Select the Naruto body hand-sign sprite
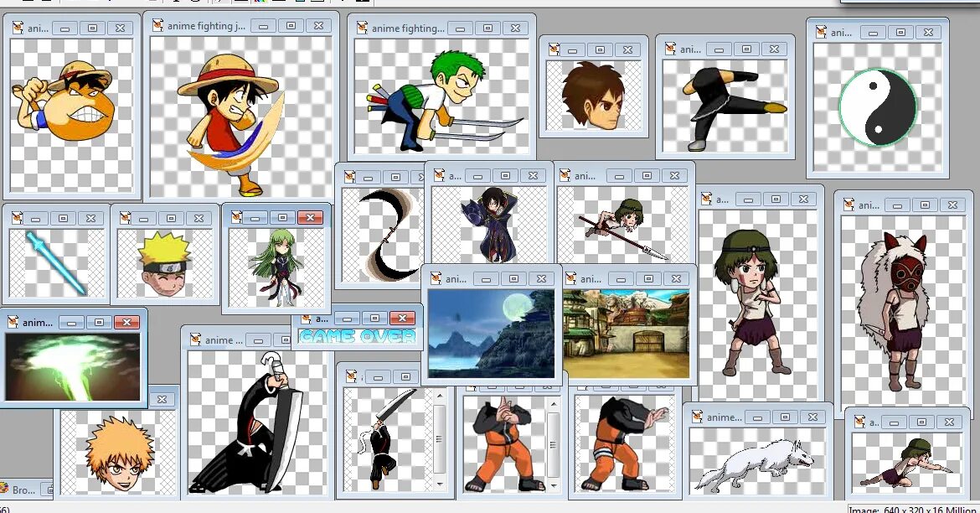980x513 pixels. (505, 443)
